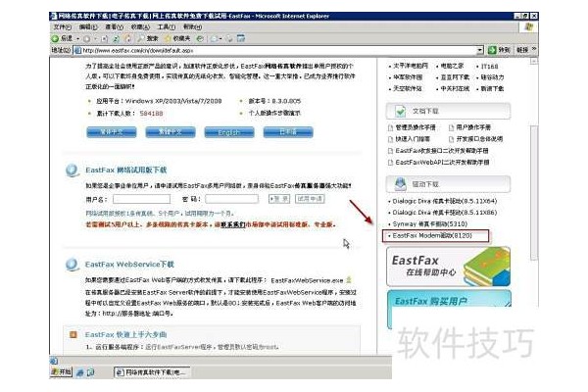Click the globe icon beside EastFax 网络试用版下载
This screenshot has width=588, height=392.
[72, 171]
